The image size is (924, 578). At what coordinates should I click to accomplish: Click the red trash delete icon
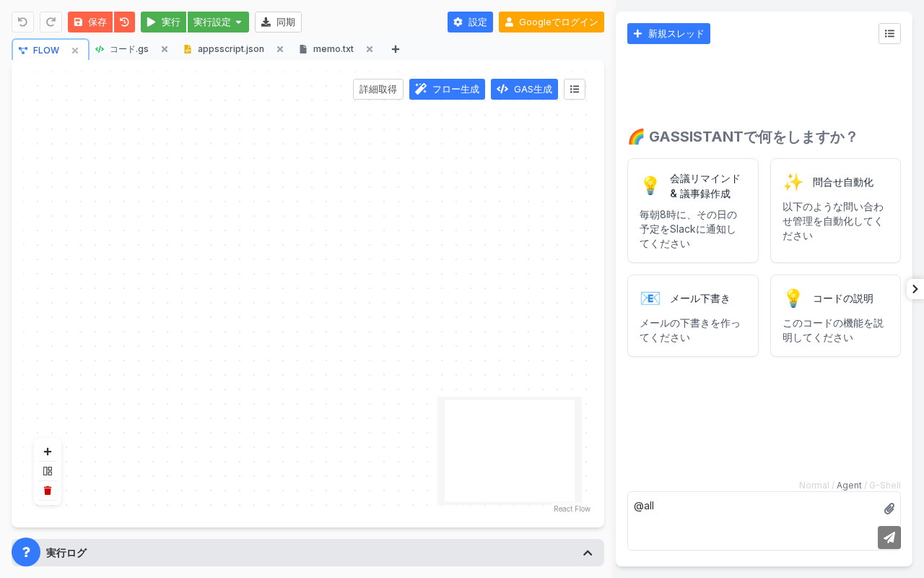point(48,491)
